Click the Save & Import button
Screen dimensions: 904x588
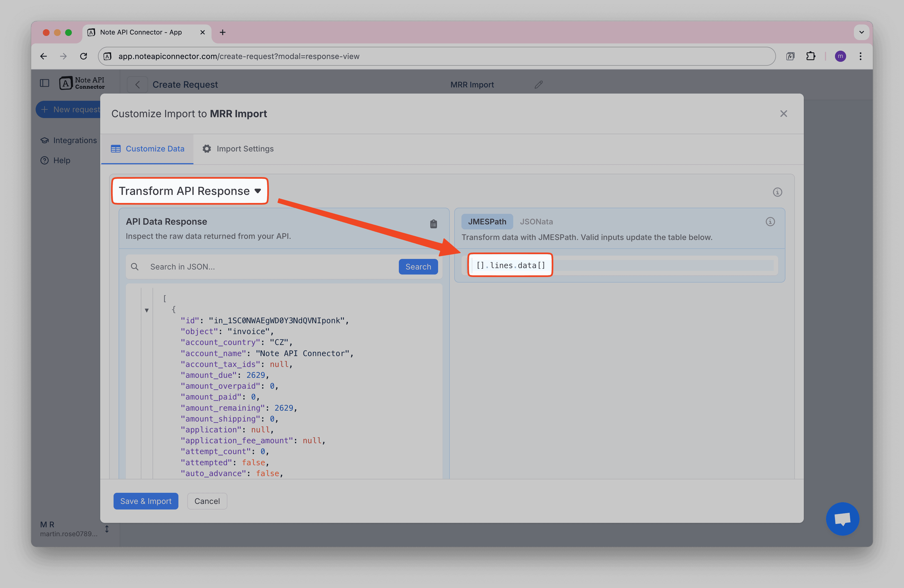tap(146, 501)
